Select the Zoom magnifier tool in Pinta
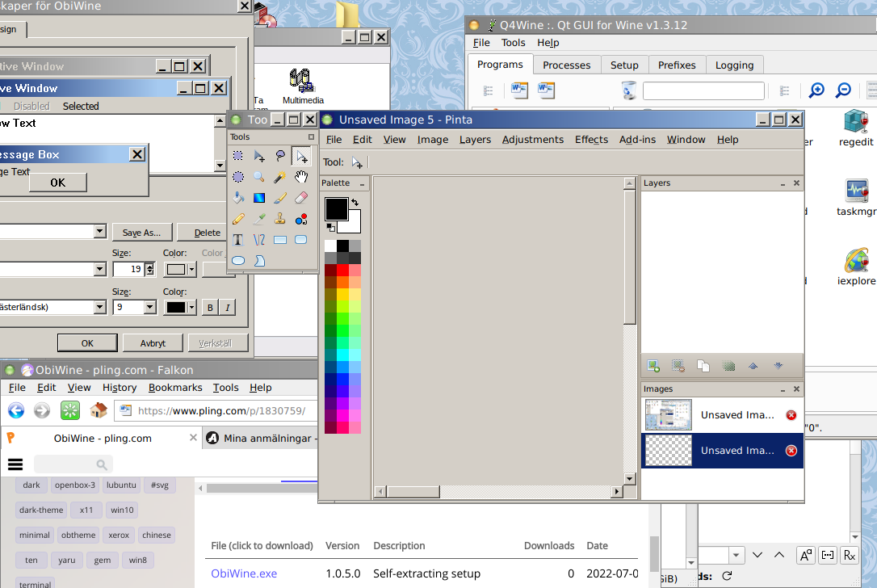The height and width of the screenshot is (588, 877). tap(259, 177)
